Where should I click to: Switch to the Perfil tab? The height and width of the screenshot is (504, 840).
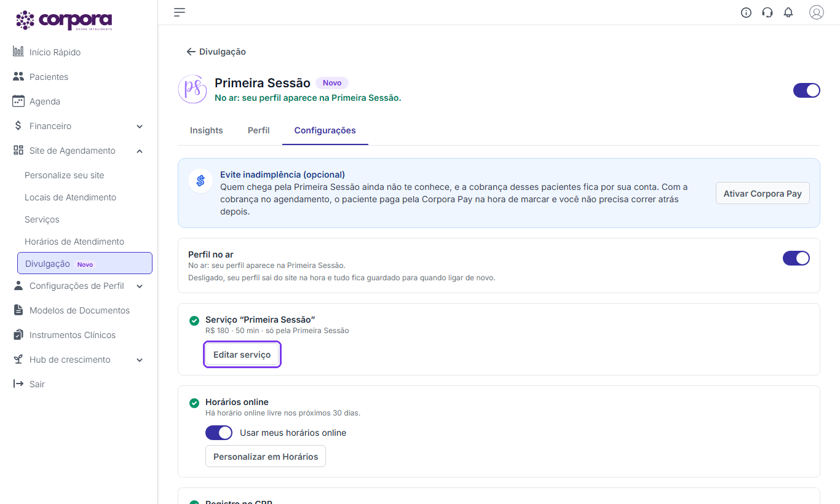tap(259, 130)
